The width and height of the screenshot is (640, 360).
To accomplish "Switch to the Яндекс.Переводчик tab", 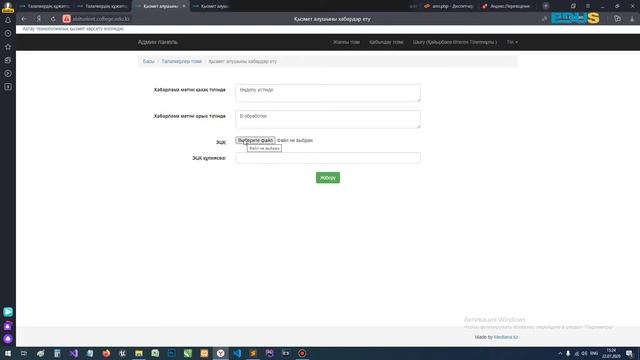I will 506,6.
